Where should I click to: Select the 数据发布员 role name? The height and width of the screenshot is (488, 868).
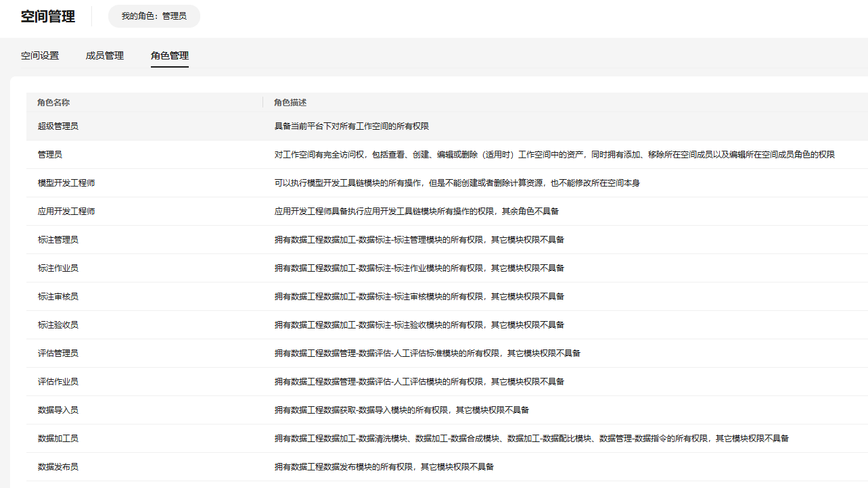coord(58,467)
